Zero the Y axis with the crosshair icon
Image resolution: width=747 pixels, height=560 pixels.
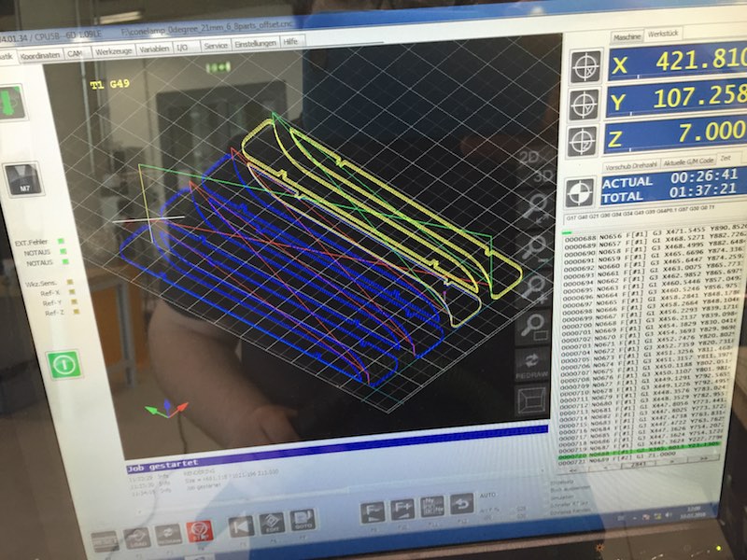585,104
